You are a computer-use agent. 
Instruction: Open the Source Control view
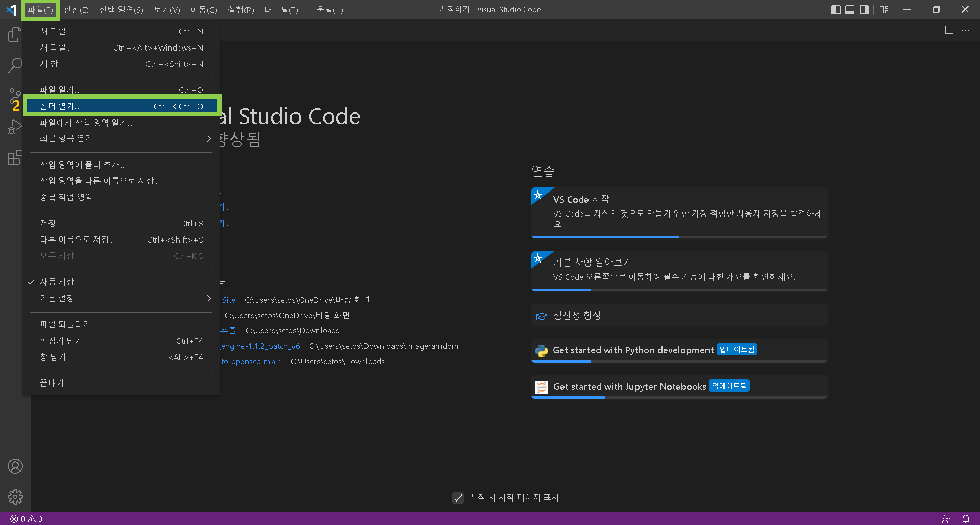(x=15, y=96)
